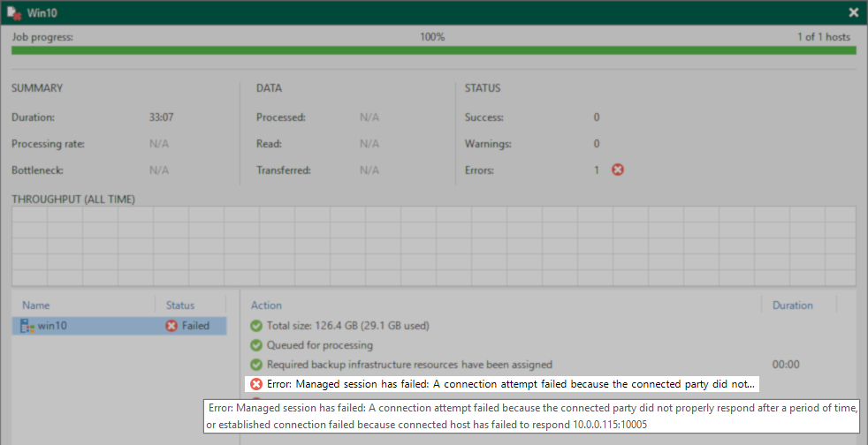Click the 100% progress label

pos(432,37)
